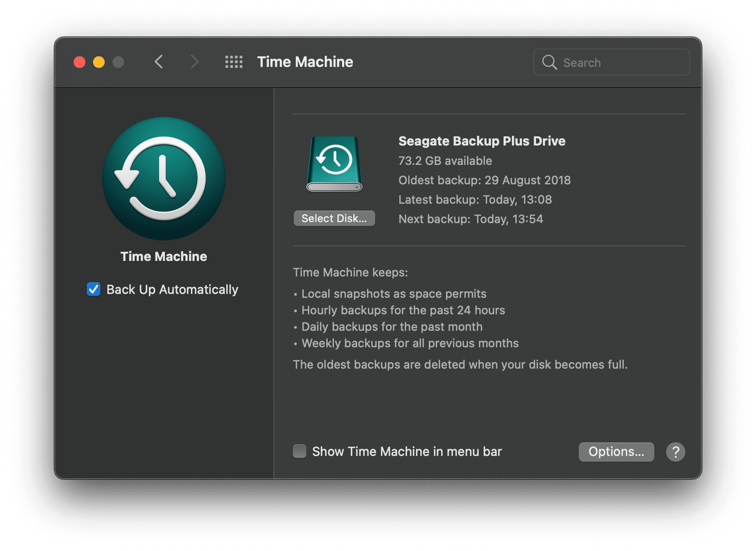
Task: Click the Seagate Backup Plus Drive name
Action: (x=482, y=141)
